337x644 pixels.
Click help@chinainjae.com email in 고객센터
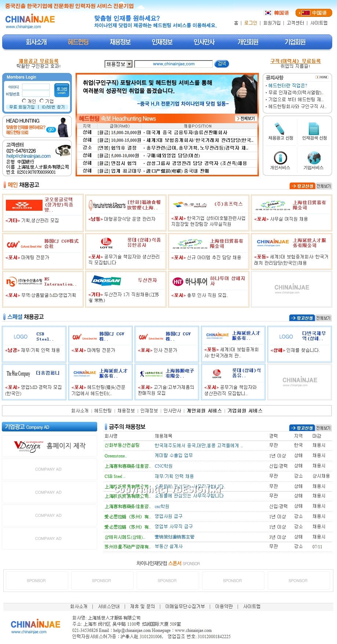pos(29,156)
